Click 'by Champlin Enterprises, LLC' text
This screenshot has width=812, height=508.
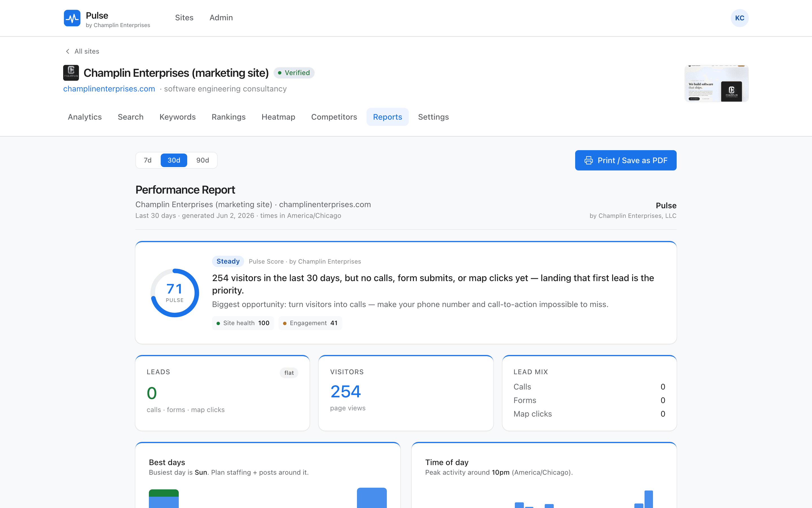pos(633,216)
